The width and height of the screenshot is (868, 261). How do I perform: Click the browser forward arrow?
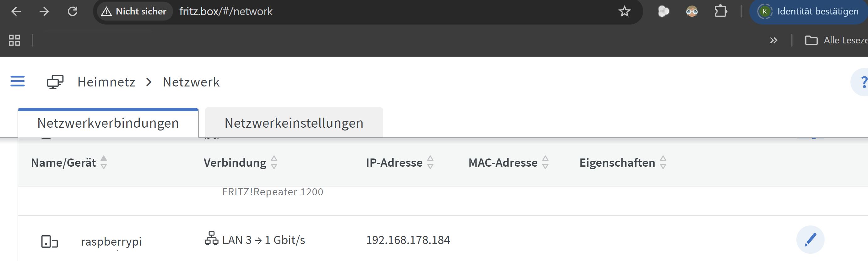tap(44, 11)
